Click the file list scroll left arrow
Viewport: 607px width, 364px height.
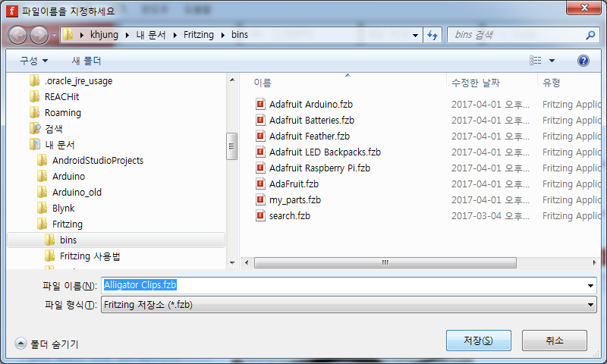[247, 262]
